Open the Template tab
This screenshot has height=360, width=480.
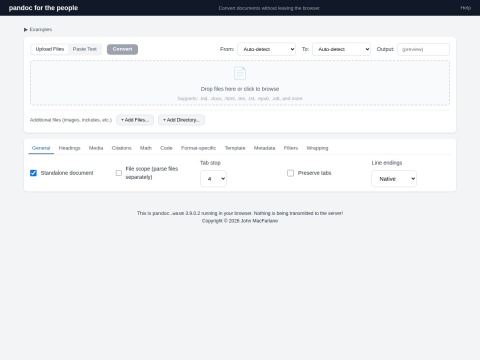coord(235,148)
